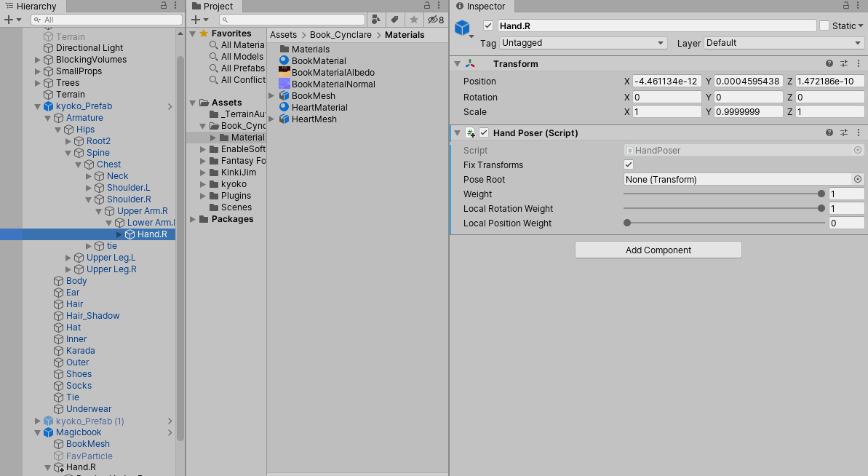Click the favorite star search icon
The height and width of the screenshot is (476, 868).
[413, 20]
